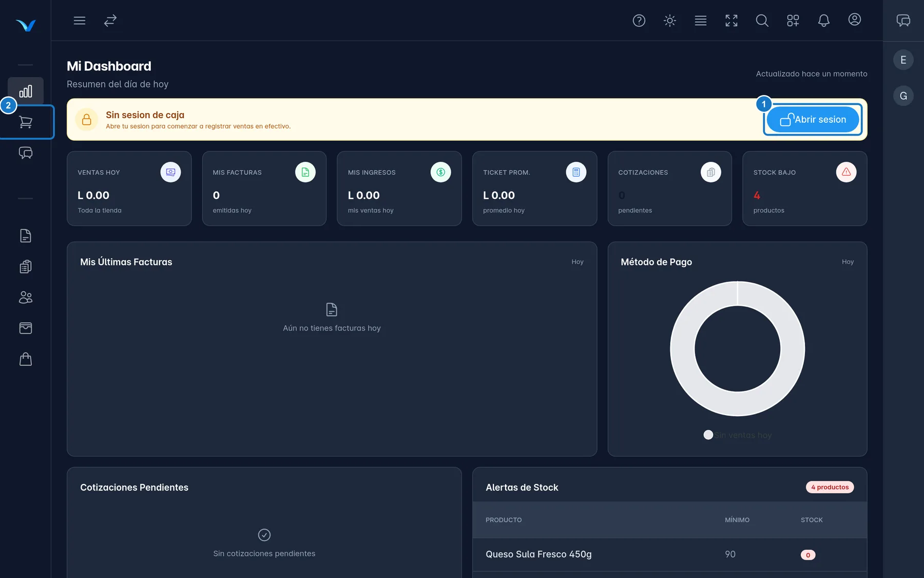Click the STOCK column header
Viewport: 924px width, 578px height.
(x=812, y=520)
